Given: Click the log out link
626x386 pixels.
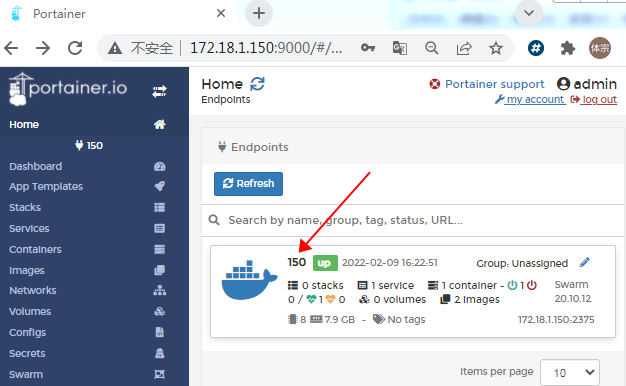Looking at the screenshot, I should (594, 99).
